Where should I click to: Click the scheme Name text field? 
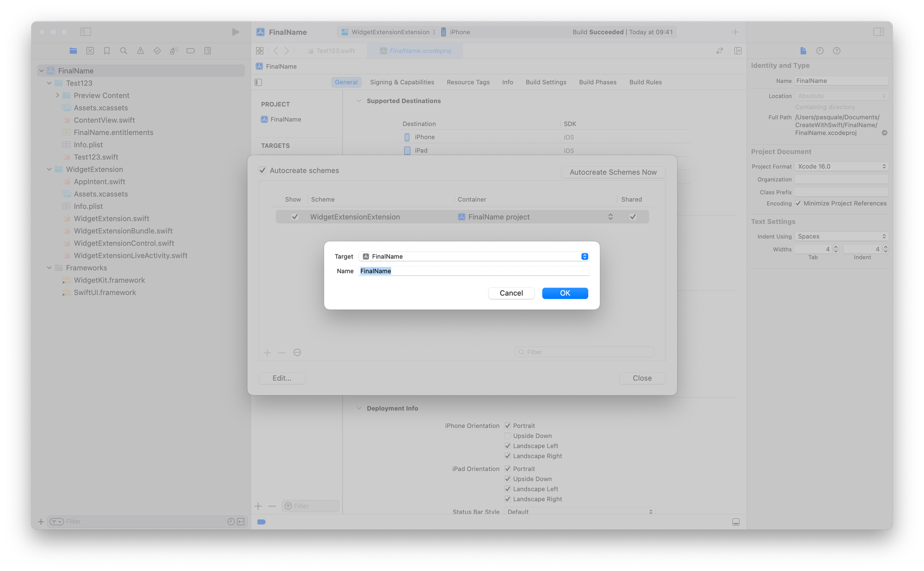474,271
